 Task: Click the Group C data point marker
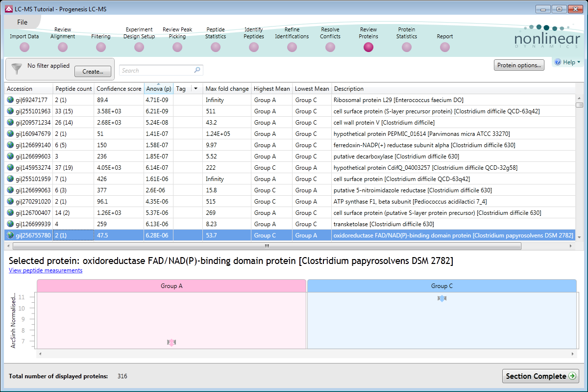coord(442,298)
